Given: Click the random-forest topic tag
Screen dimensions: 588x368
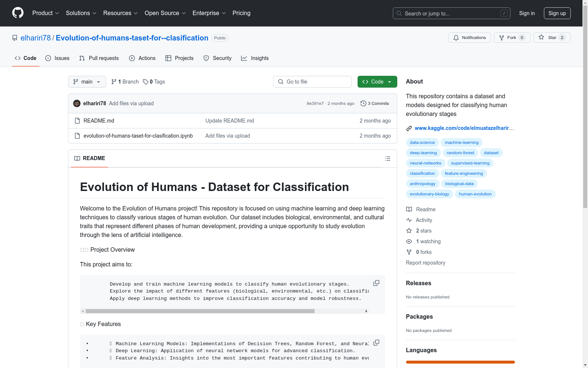Looking at the screenshot, I should click(460, 153).
